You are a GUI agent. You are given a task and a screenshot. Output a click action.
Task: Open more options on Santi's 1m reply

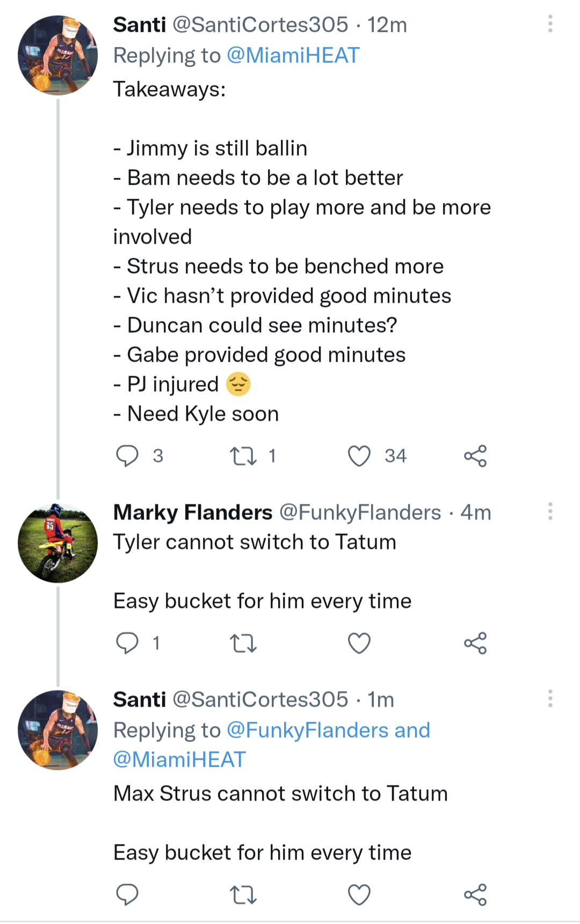pos(550,699)
